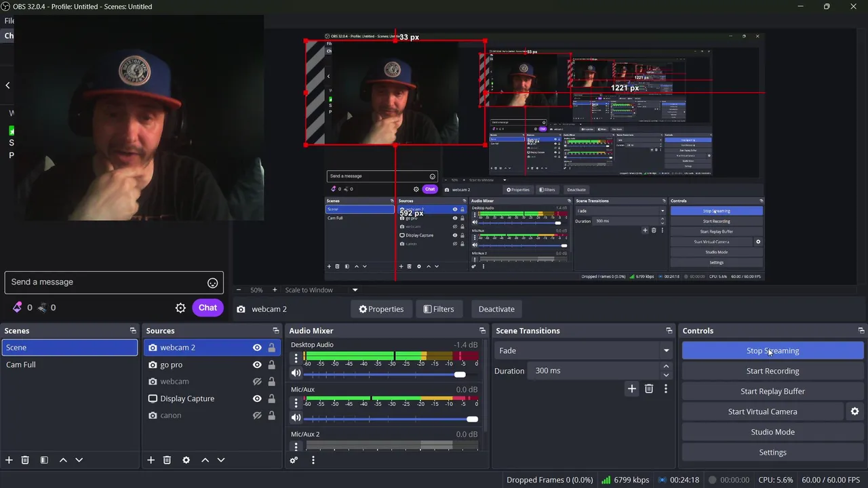The width and height of the screenshot is (868, 488).
Task: Start the Virtual Camera
Action: 762,411
